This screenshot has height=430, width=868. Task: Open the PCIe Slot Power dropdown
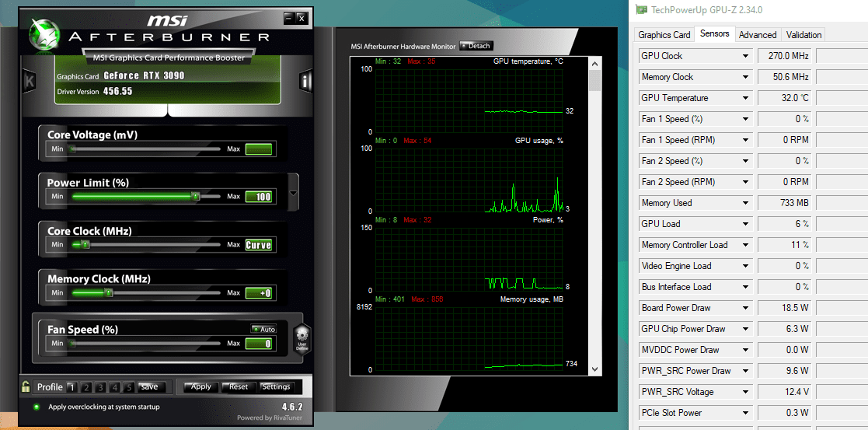[746, 413]
